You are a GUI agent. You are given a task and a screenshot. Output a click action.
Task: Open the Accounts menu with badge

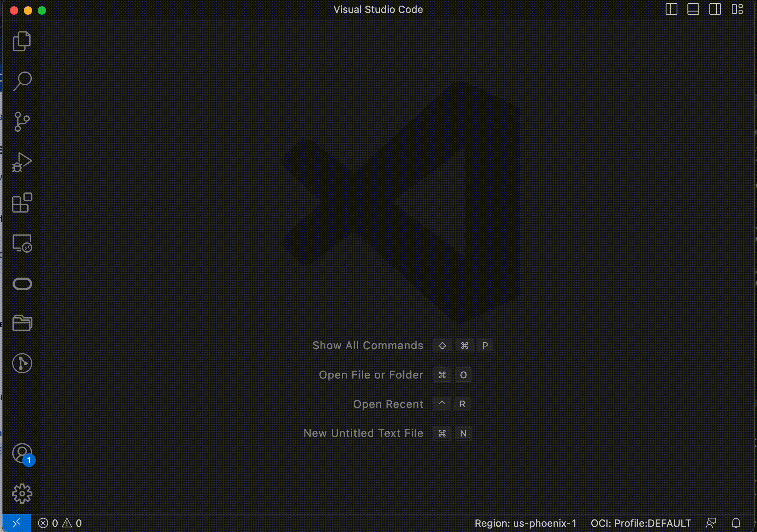click(x=22, y=454)
